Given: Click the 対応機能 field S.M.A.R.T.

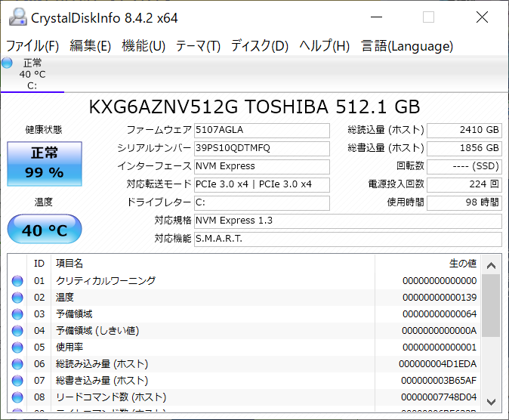Looking at the screenshot, I should (x=348, y=239).
